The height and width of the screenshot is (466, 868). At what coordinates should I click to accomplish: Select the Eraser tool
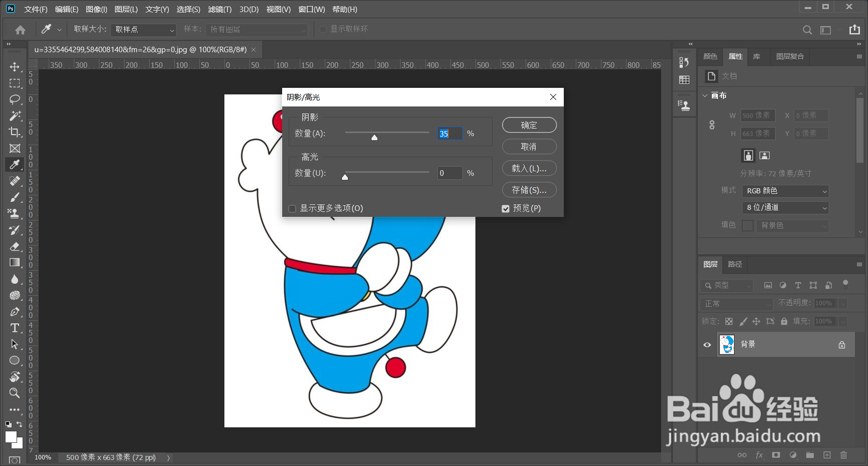[x=15, y=246]
